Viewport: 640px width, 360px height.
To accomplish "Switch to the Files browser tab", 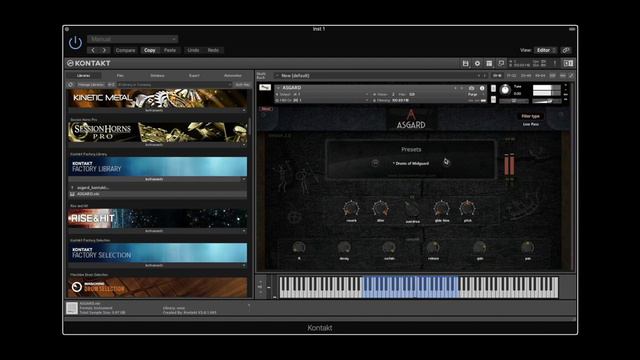I will click(x=120, y=76).
